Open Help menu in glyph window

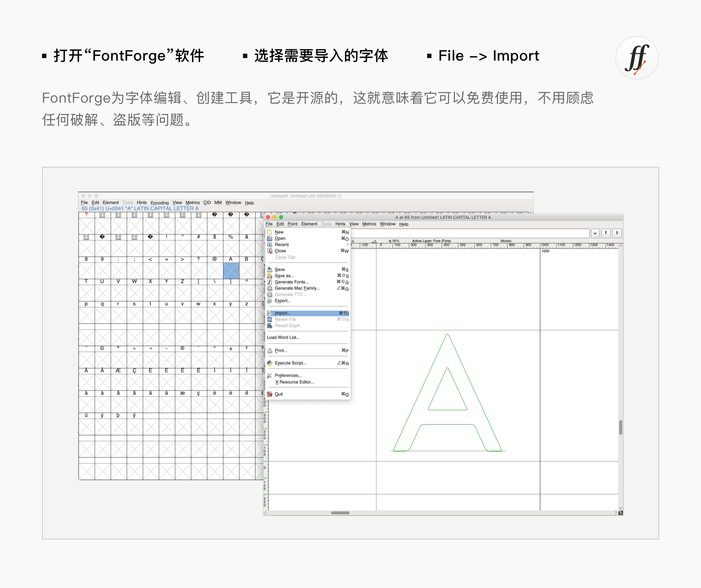click(404, 224)
